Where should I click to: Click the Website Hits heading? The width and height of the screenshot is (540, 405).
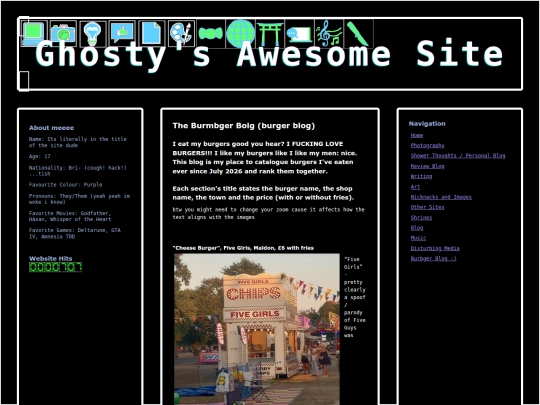(x=51, y=258)
